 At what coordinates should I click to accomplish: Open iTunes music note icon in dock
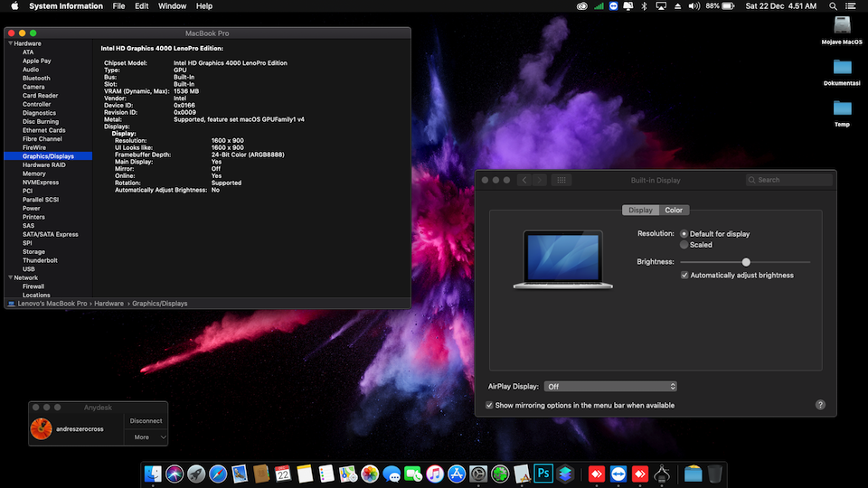pos(435,474)
